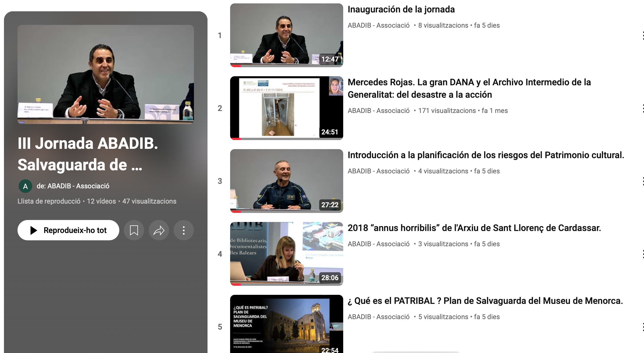Viewport: 644px width, 353px height.
Task: Play the 24:51 DANA video thumbnail
Action: click(286, 108)
